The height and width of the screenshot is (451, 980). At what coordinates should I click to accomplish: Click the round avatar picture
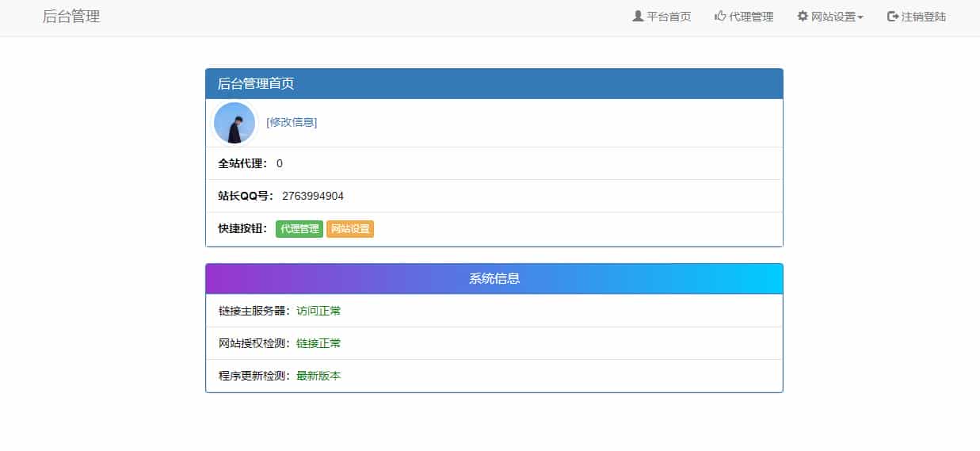pyautogui.click(x=235, y=123)
